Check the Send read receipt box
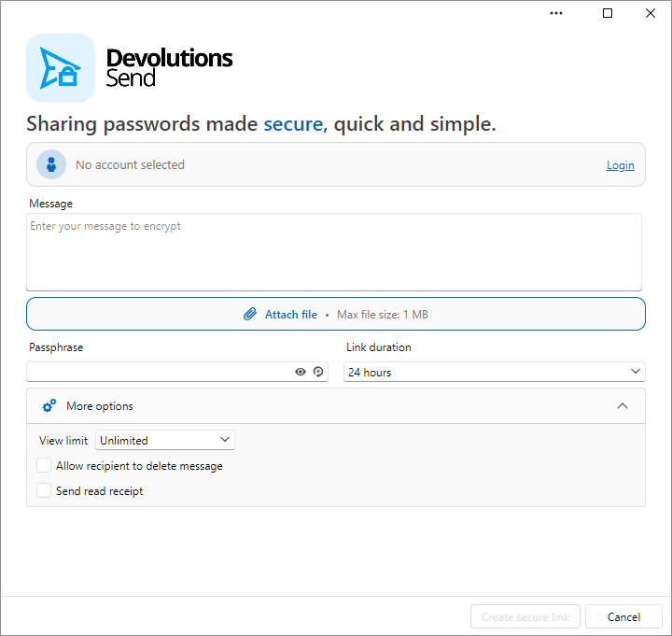The height and width of the screenshot is (636, 672). pyautogui.click(x=44, y=490)
